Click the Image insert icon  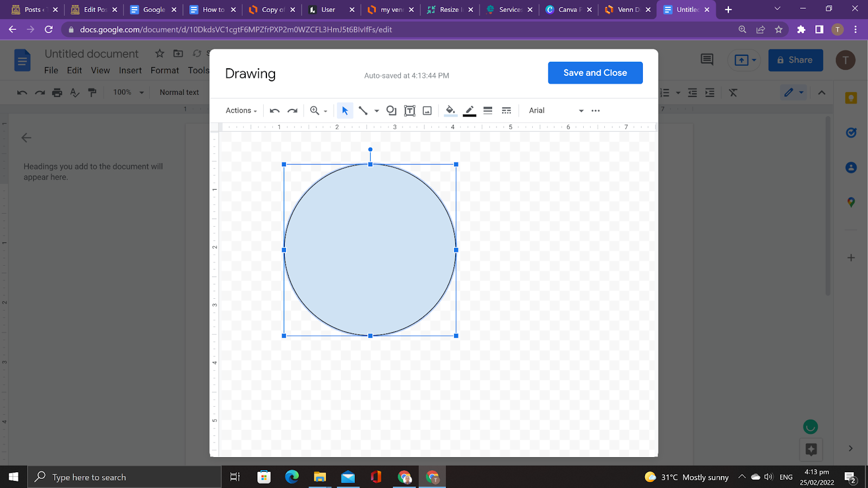pyautogui.click(x=427, y=111)
